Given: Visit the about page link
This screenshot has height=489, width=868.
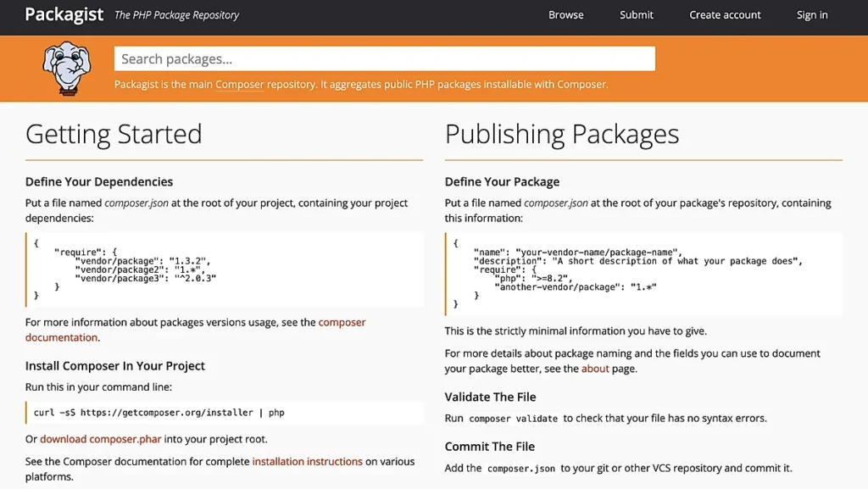Looking at the screenshot, I should coord(595,369).
